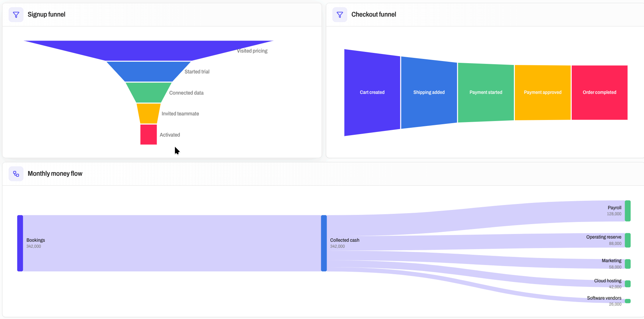Click the 'Started trial' label
The height and width of the screenshot is (319, 644).
click(197, 72)
